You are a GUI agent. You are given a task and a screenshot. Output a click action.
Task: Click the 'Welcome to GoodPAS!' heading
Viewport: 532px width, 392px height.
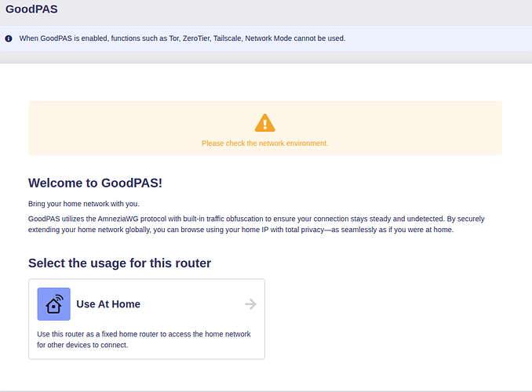[96, 183]
